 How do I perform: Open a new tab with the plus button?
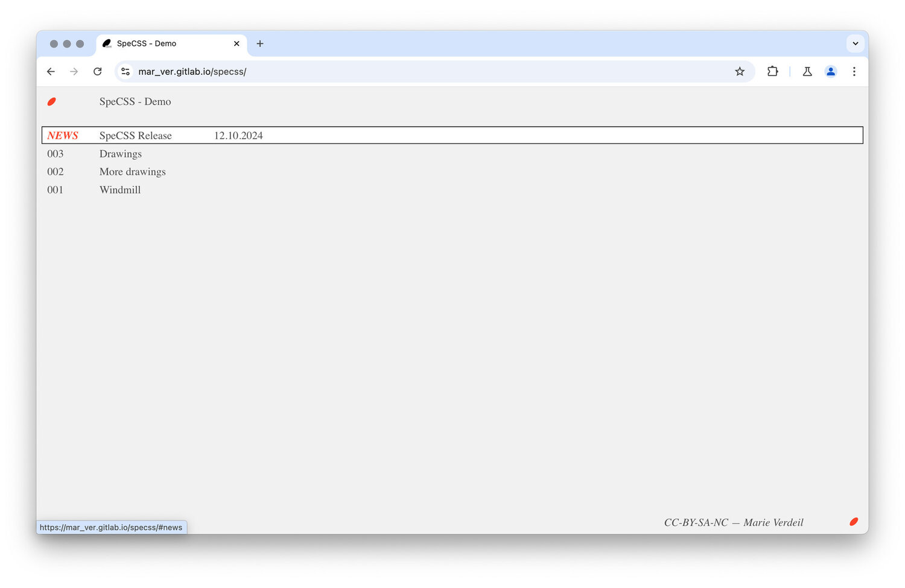point(260,43)
